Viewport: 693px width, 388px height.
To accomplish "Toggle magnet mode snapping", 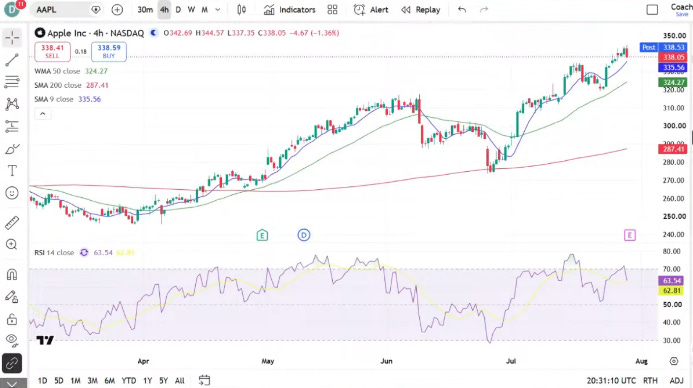I will point(12,275).
